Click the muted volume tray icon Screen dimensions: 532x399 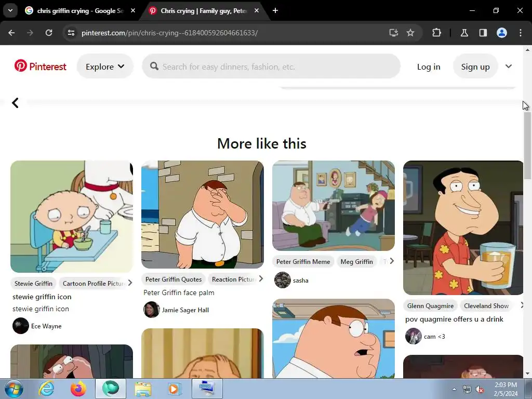tap(479, 389)
